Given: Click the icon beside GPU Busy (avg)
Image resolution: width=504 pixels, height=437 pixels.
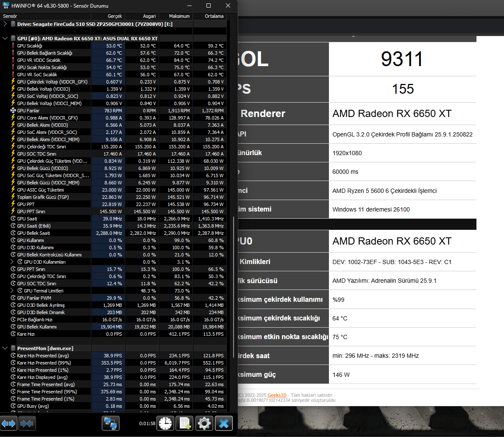Looking at the screenshot, I should pos(13,406).
